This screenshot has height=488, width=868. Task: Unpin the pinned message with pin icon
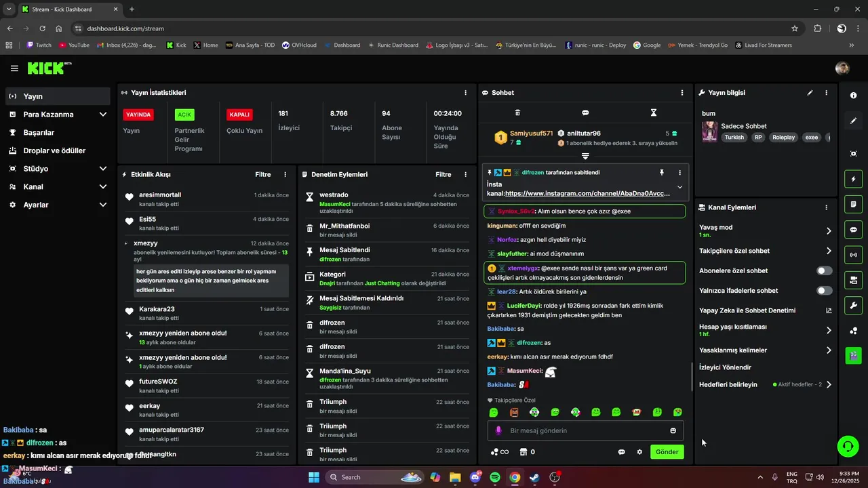pos(662,173)
